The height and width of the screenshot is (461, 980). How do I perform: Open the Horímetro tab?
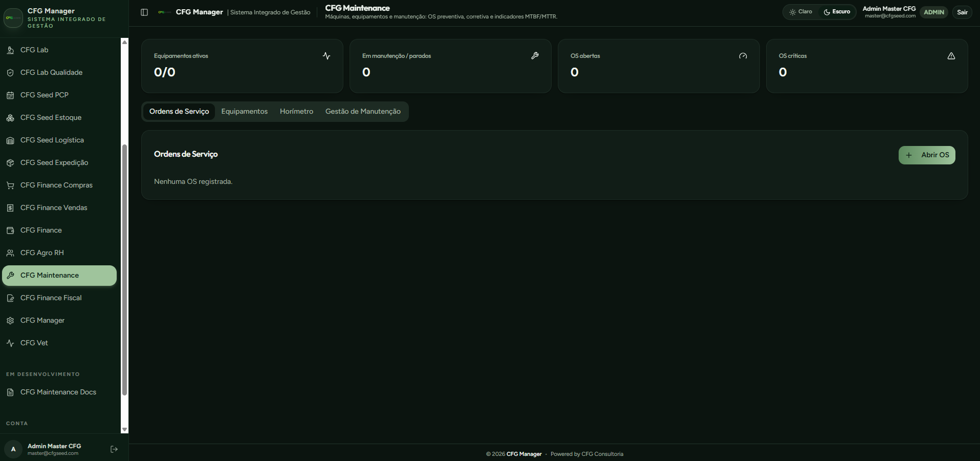[296, 112]
